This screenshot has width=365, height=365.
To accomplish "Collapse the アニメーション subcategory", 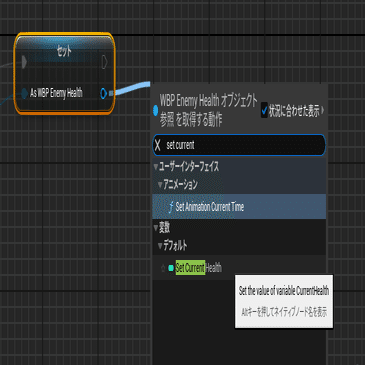I will pyautogui.click(x=160, y=184).
